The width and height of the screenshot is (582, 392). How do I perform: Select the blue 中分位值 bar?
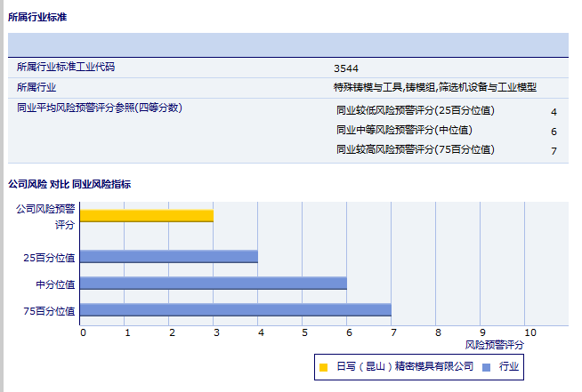pyautogui.click(x=214, y=283)
